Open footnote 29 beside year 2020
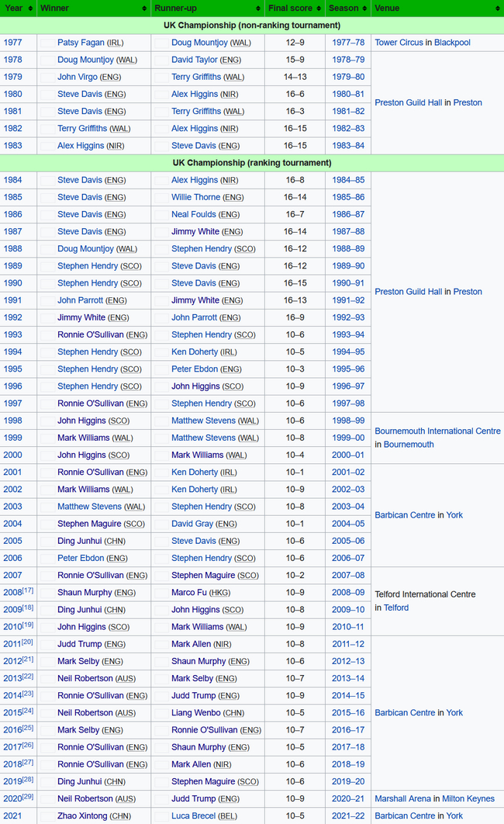Image resolution: width=504 pixels, height=824 pixels. [x=27, y=797]
